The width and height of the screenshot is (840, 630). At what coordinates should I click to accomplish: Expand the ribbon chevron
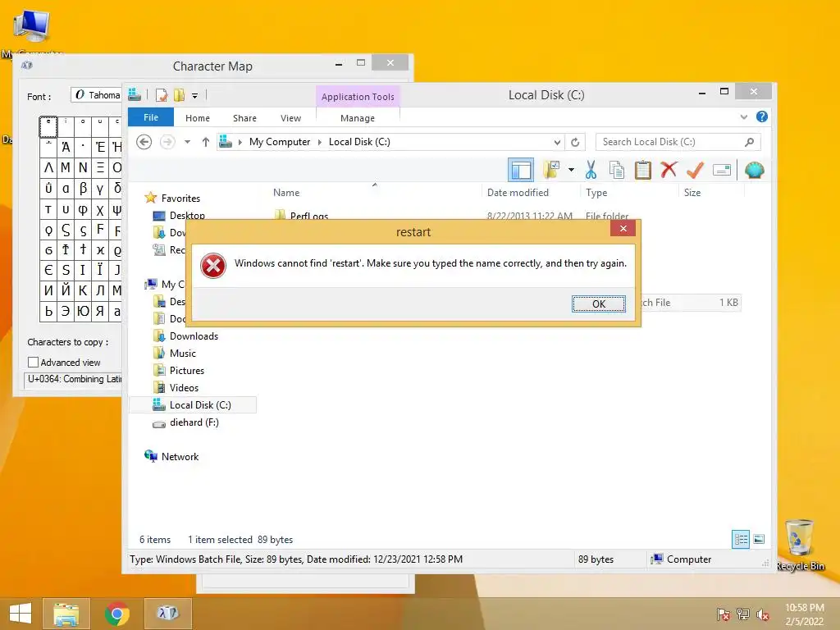point(743,116)
